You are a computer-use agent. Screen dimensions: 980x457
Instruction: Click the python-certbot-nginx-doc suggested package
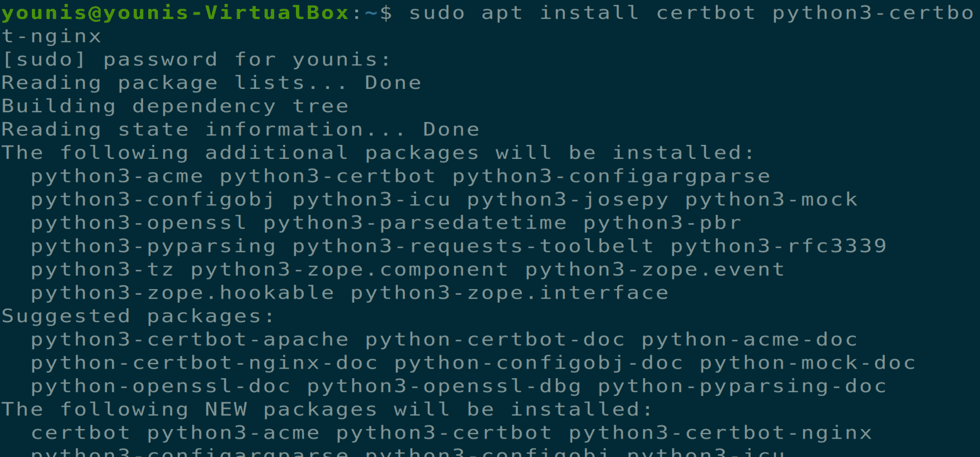click(x=204, y=363)
